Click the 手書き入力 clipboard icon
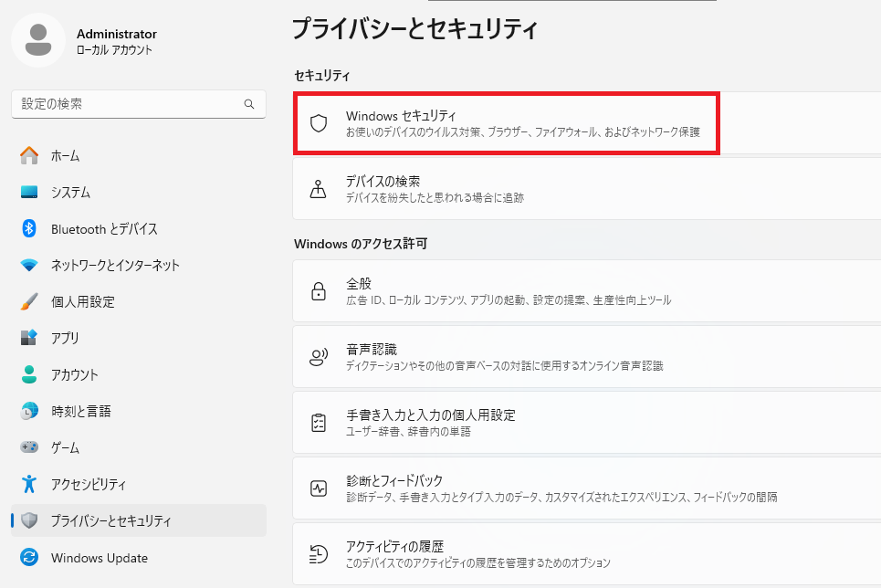881x588 pixels. [319, 423]
